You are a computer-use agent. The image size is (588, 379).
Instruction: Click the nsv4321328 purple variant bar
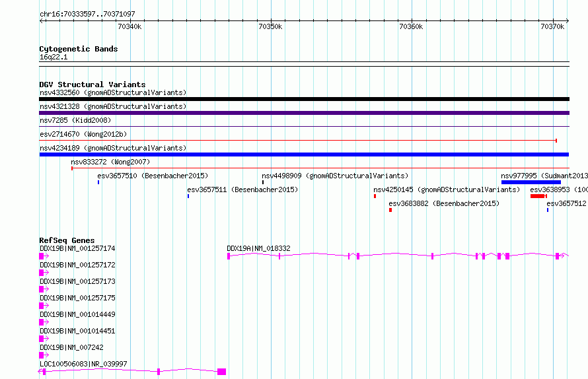(x=304, y=113)
